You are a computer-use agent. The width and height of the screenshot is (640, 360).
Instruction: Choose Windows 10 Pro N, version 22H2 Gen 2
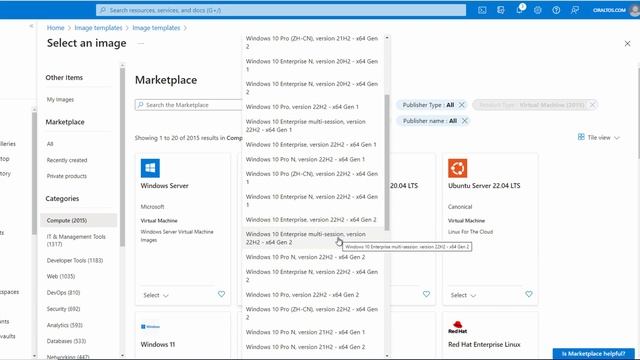[x=313, y=257]
